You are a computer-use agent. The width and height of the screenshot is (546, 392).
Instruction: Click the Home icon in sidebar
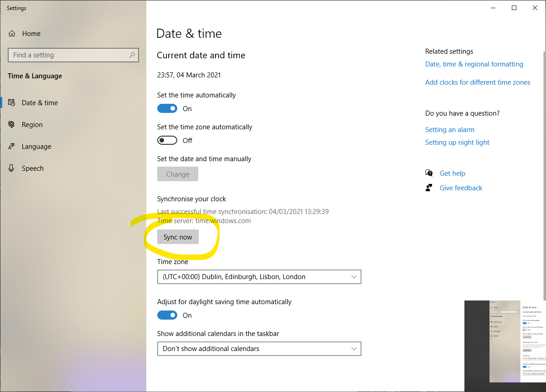[12, 34]
